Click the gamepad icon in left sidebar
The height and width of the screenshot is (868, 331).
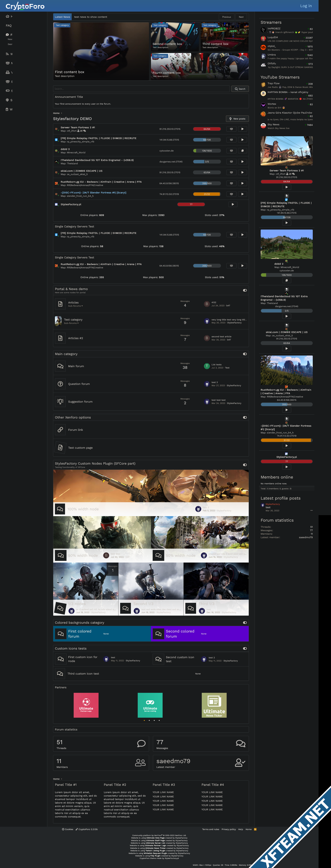pyautogui.click(x=7, y=91)
